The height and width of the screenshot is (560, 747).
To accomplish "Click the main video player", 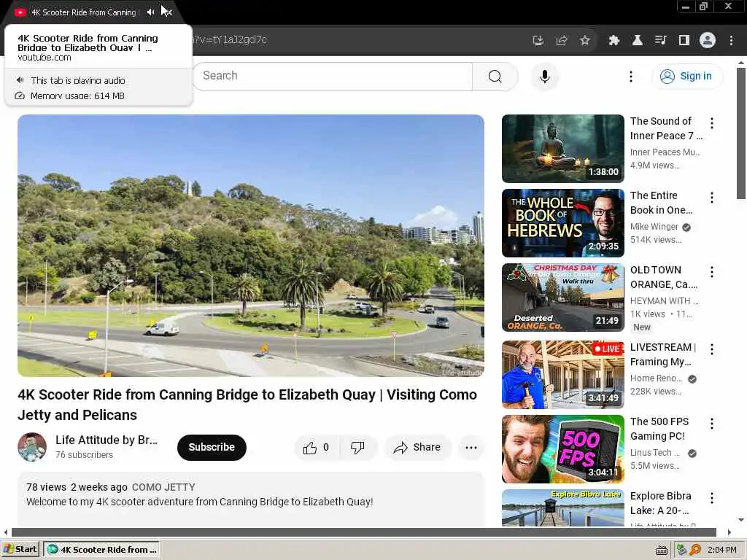I will click(x=251, y=246).
